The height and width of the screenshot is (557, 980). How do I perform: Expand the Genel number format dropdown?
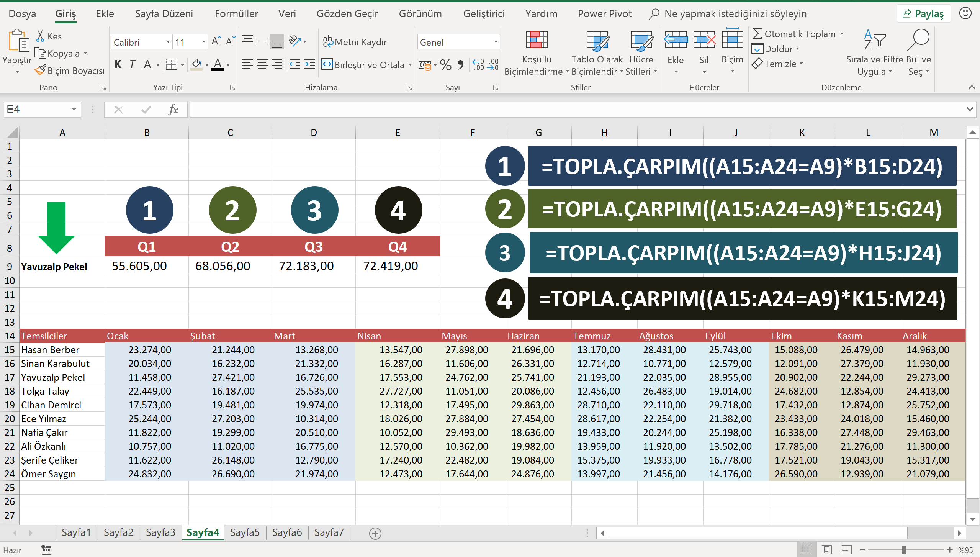tap(494, 42)
